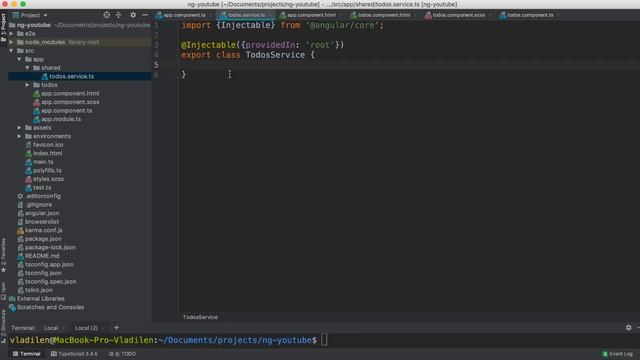This screenshot has width=640, height=360.
Task: Select the Local terminal tab
Action: 51,328
